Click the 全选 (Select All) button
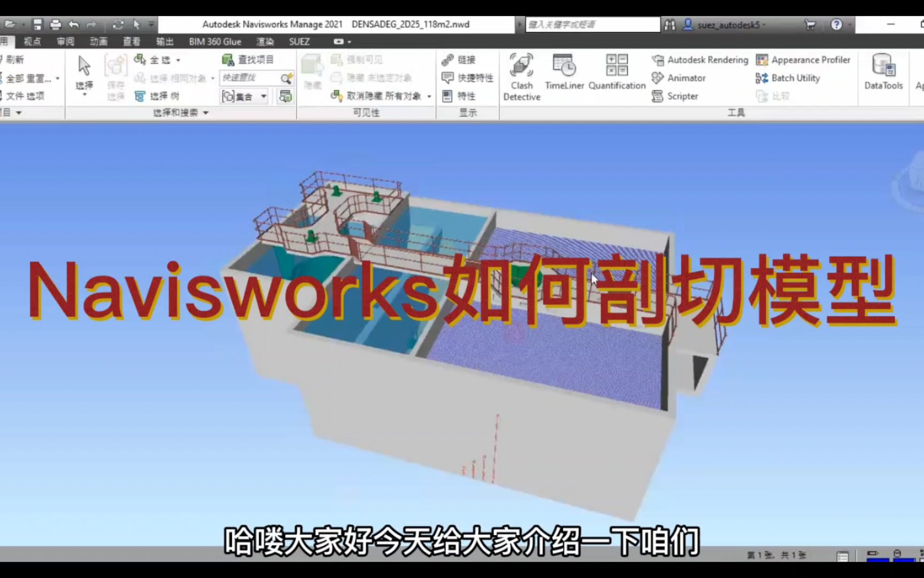 click(x=153, y=60)
